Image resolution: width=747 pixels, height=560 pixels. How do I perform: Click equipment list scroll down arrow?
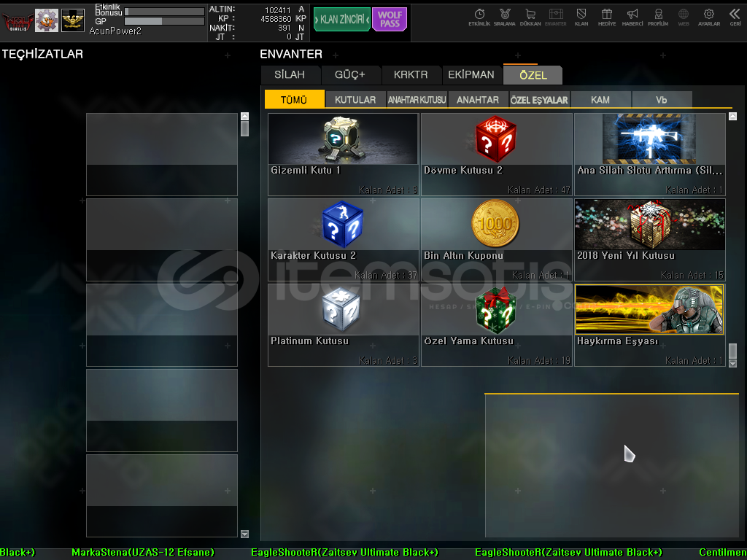point(245,534)
